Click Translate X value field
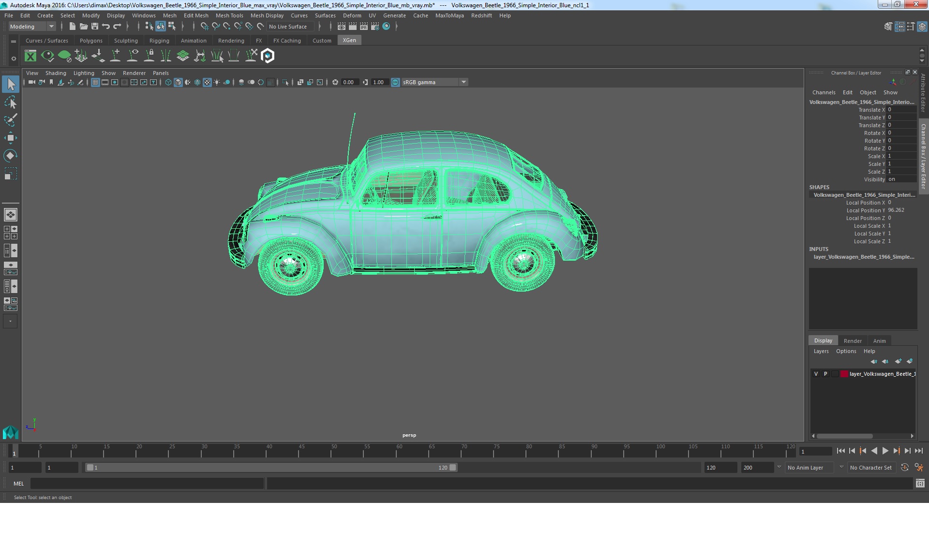 click(x=901, y=110)
